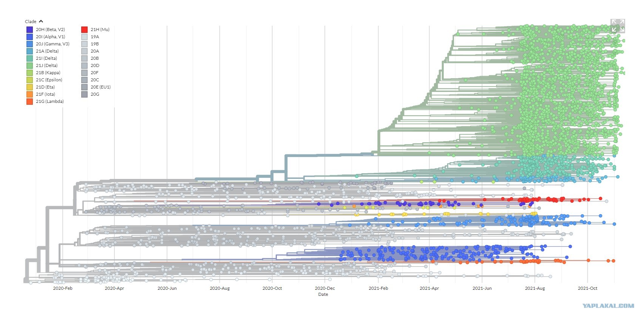The width and height of the screenshot is (644, 317).
Task: Click the fullscreen expand arrows icon
Action: (618, 26)
